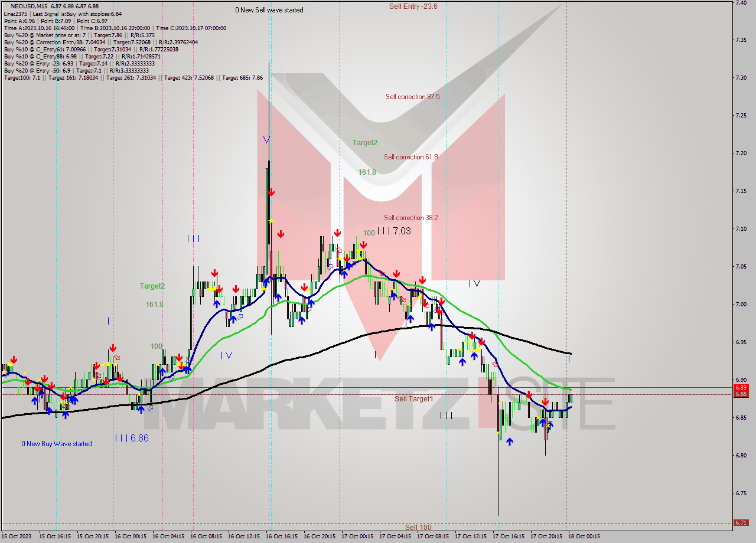Click the '18 Oct 00:15' time axis label

coord(584,537)
